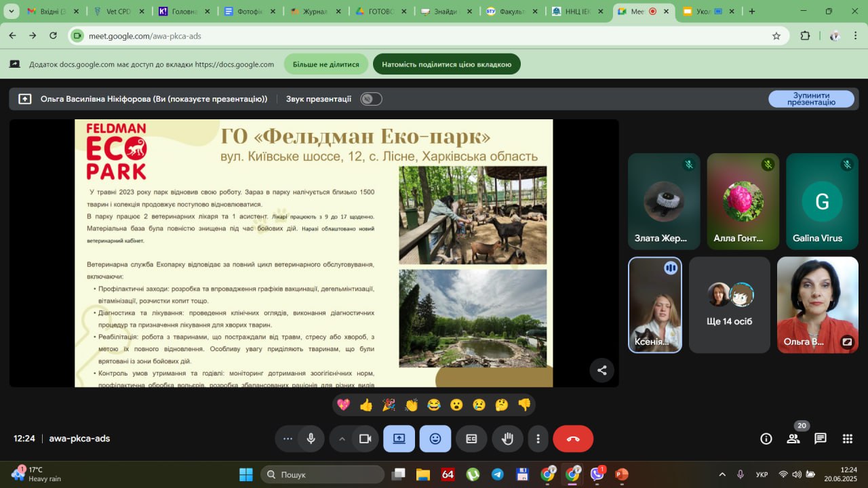868x488 pixels.
Task: Send sparkling heart reaction
Action: point(344,405)
